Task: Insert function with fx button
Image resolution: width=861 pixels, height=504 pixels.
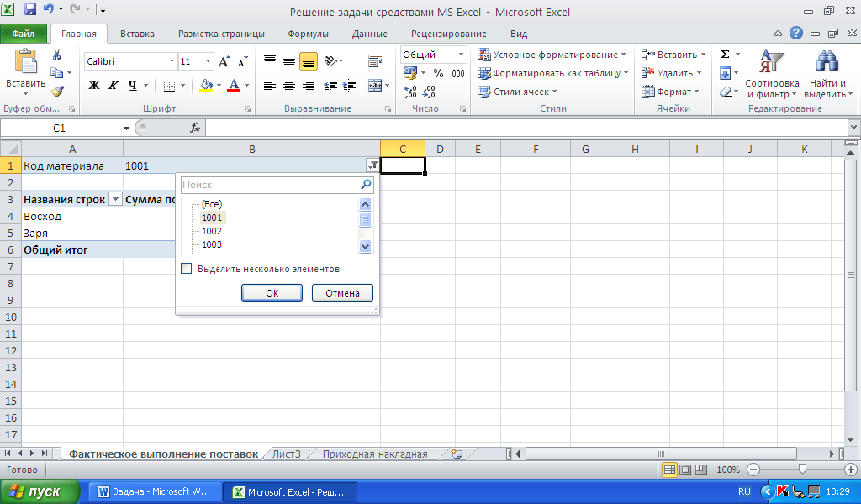Action: tap(195, 128)
